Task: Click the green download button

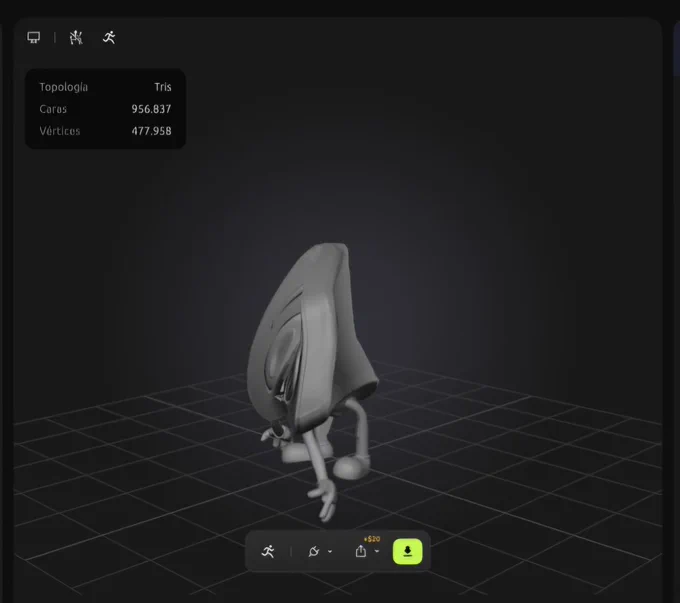Action: tap(407, 551)
